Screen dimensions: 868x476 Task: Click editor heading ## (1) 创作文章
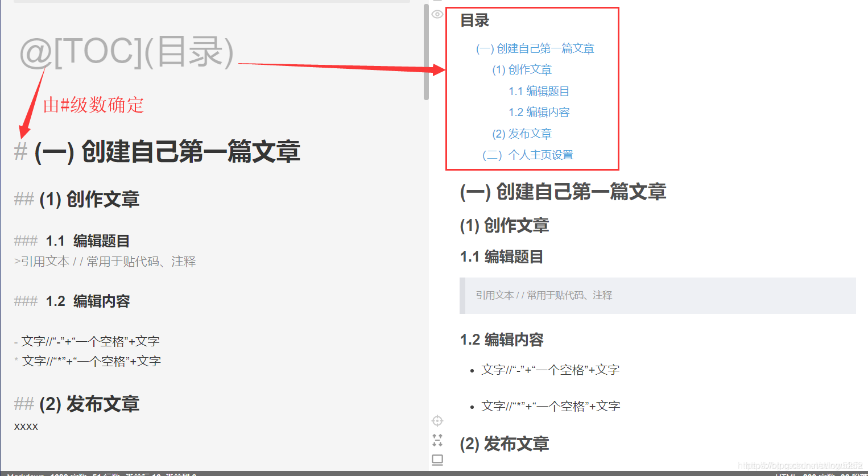coord(77,200)
